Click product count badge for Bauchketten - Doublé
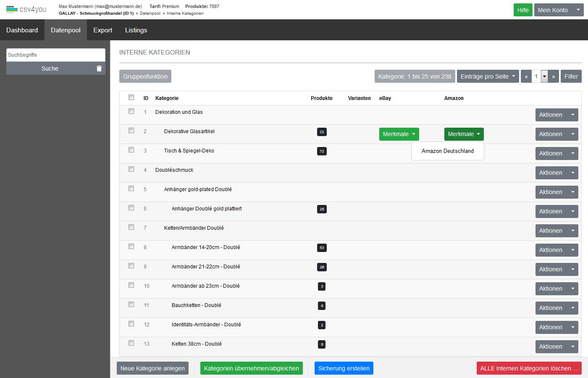Screen dimensions: 588x378 point(322,306)
